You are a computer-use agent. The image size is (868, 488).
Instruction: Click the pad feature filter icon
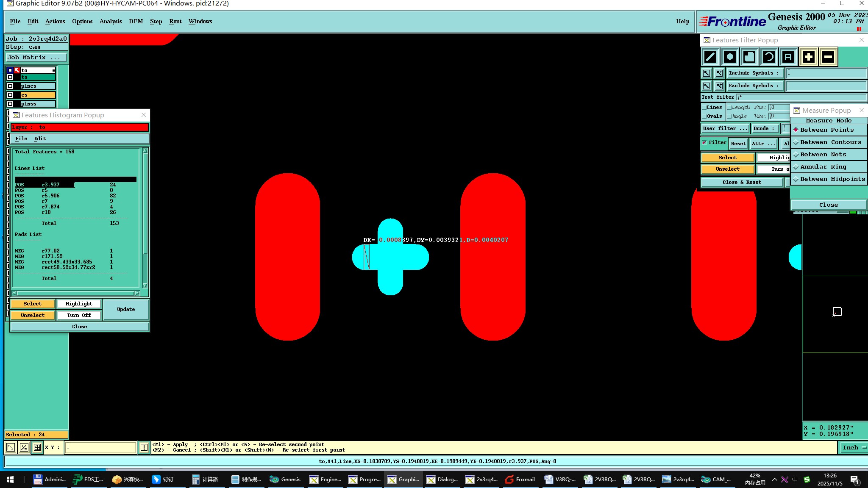point(730,57)
